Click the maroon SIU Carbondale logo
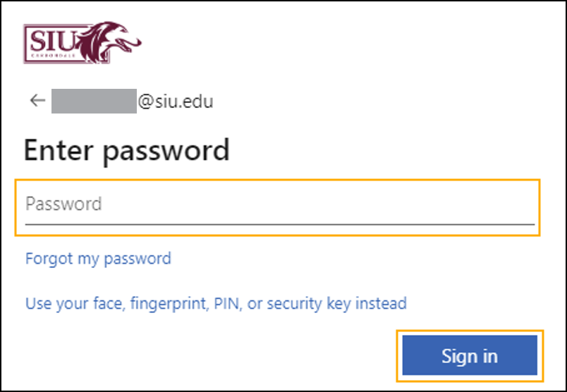This screenshot has height=392, width=567. point(82,42)
